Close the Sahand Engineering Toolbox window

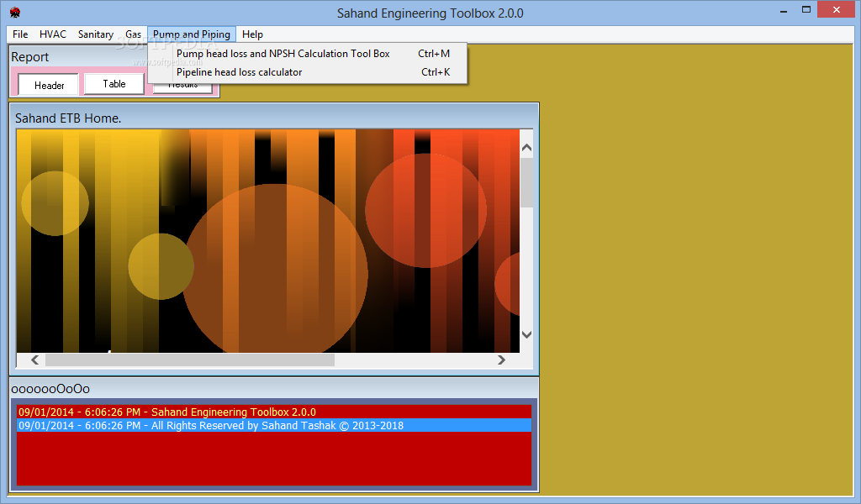pyautogui.click(x=837, y=10)
